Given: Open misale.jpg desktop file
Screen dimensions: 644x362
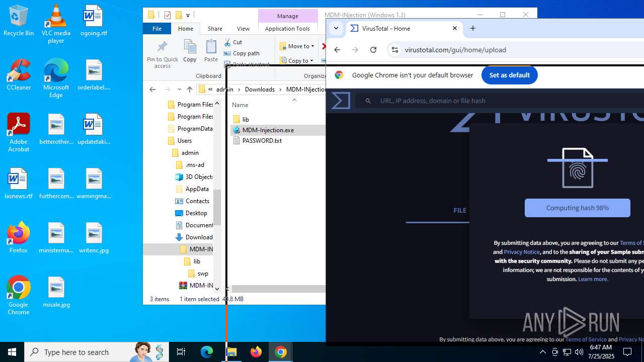Looking at the screenshot, I should 56,293.
